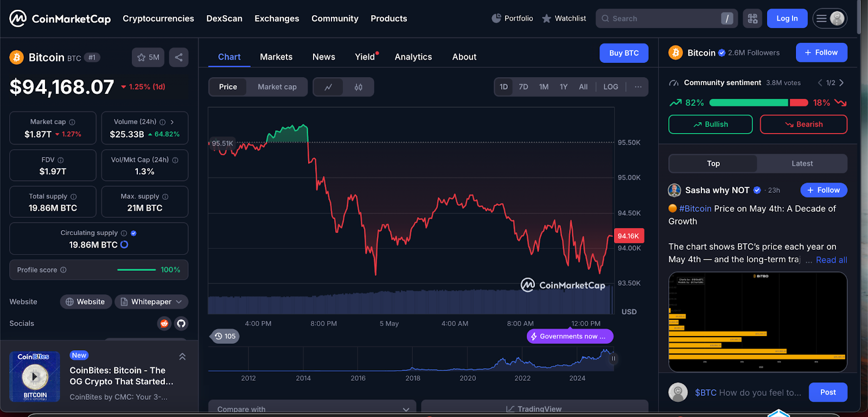Open the Reddit social icon

pyautogui.click(x=164, y=324)
